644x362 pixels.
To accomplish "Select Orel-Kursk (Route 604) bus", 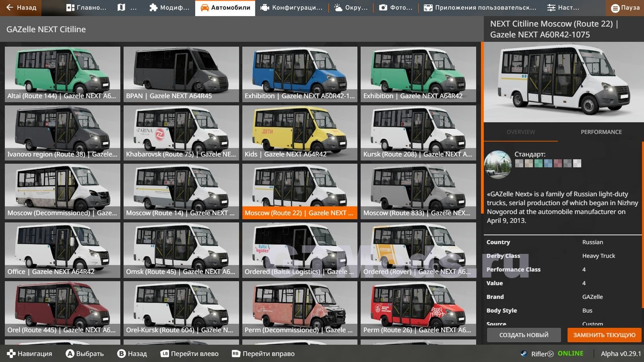I will tap(181, 309).
